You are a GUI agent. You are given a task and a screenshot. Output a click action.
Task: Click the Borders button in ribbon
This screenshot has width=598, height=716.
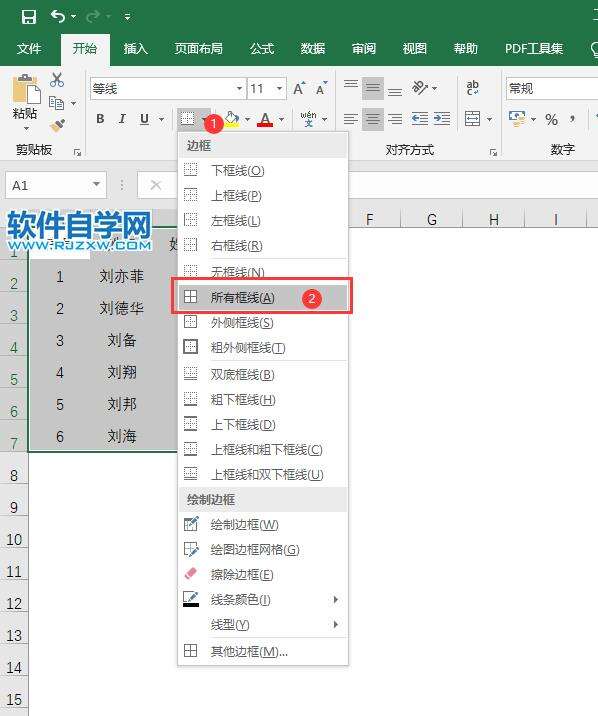click(187, 119)
